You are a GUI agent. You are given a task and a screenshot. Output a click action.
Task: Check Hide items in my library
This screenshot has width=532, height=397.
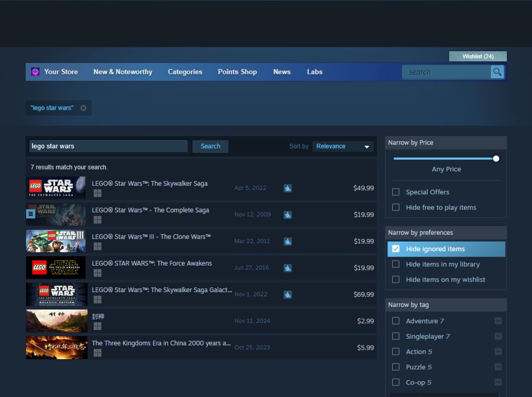[x=396, y=264]
